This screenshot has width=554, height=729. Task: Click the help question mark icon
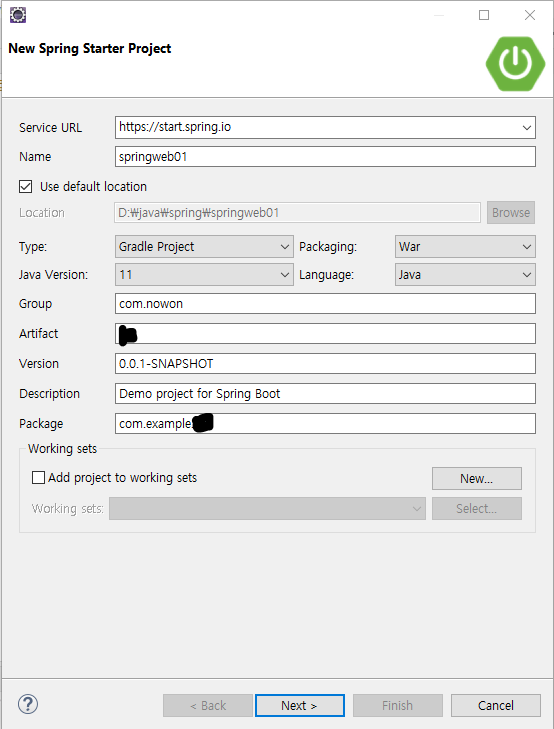click(x=28, y=704)
